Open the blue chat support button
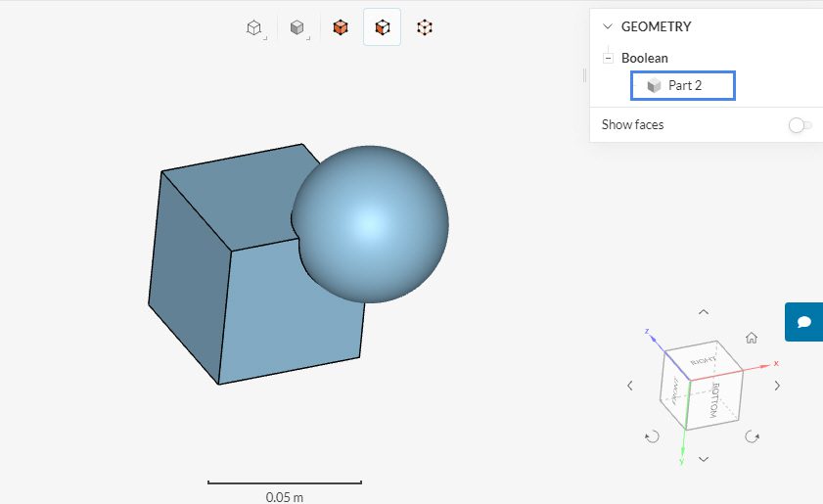Screen dimensions: 823x504 (803, 322)
